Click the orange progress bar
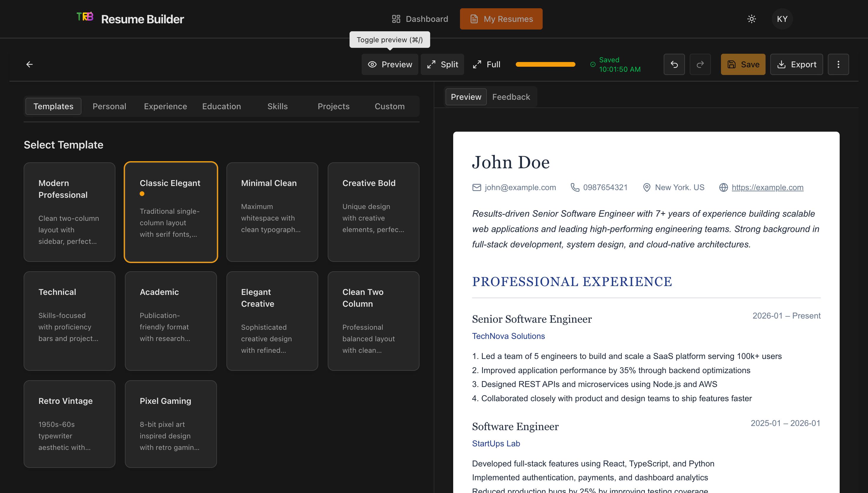The image size is (868, 493). 545,64
